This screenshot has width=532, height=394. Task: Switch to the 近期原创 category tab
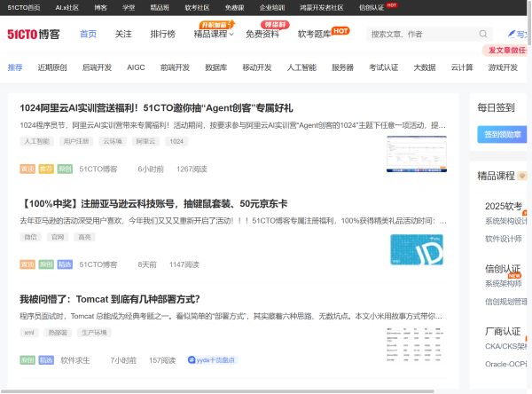click(52, 67)
